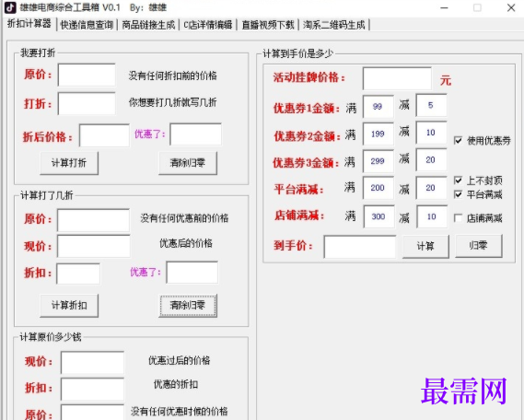This screenshot has width=524, height=420.
Task: Click the 计算打折 button
Action: click(x=69, y=163)
